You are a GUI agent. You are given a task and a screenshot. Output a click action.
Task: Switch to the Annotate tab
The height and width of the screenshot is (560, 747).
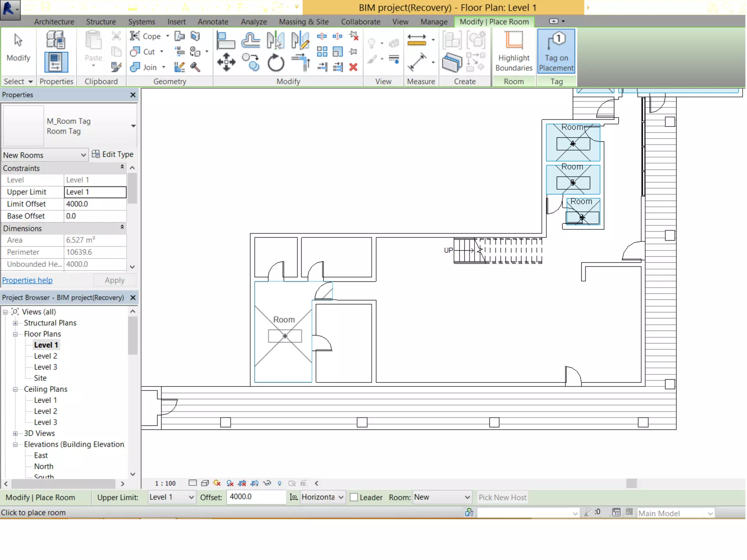tap(213, 22)
